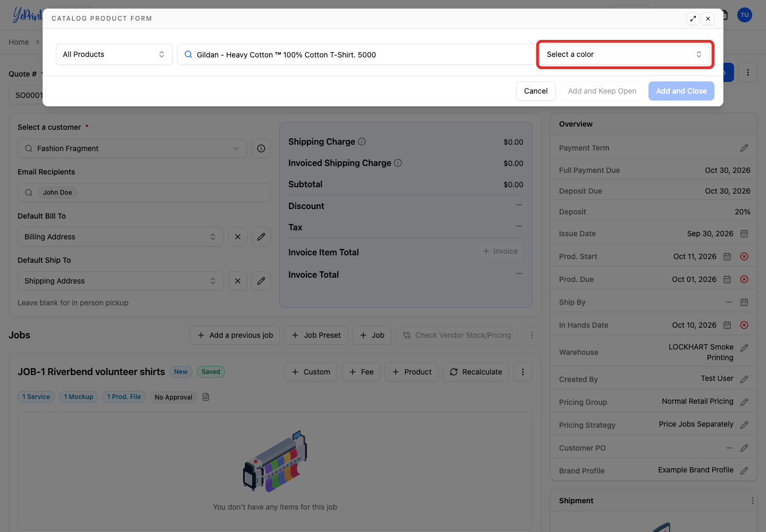Click the Email Recipients field
766x532 pixels.
coord(144,193)
